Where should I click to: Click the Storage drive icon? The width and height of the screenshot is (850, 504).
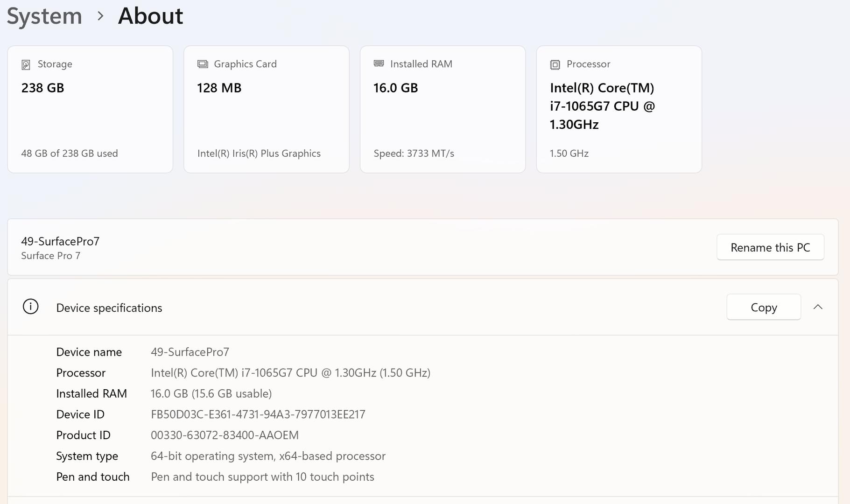pyautogui.click(x=26, y=64)
